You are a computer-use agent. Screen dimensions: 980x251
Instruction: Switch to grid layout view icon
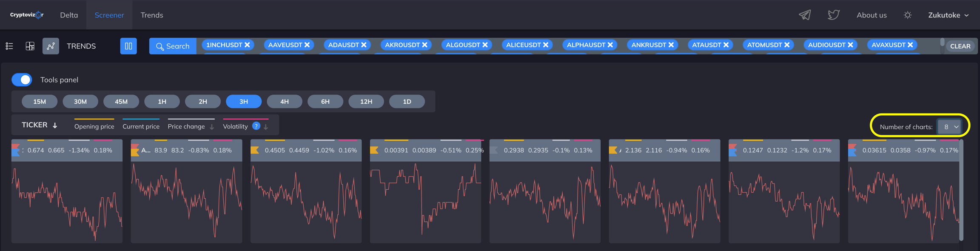pyautogui.click(x=30, y=46)
